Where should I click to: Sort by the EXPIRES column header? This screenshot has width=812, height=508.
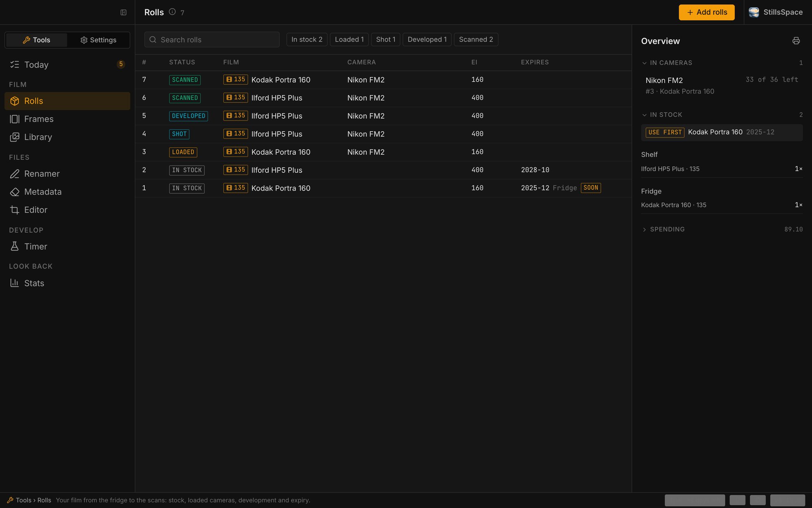(535, 62)
